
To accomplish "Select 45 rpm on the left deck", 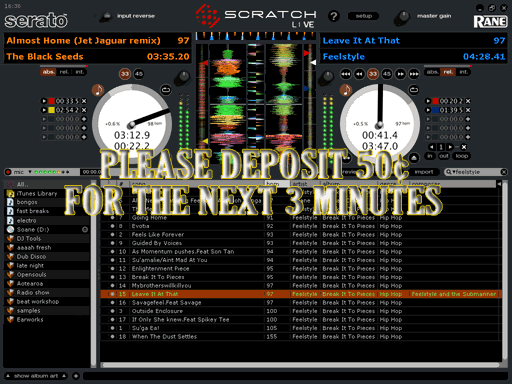I will [x=139, y=74].
